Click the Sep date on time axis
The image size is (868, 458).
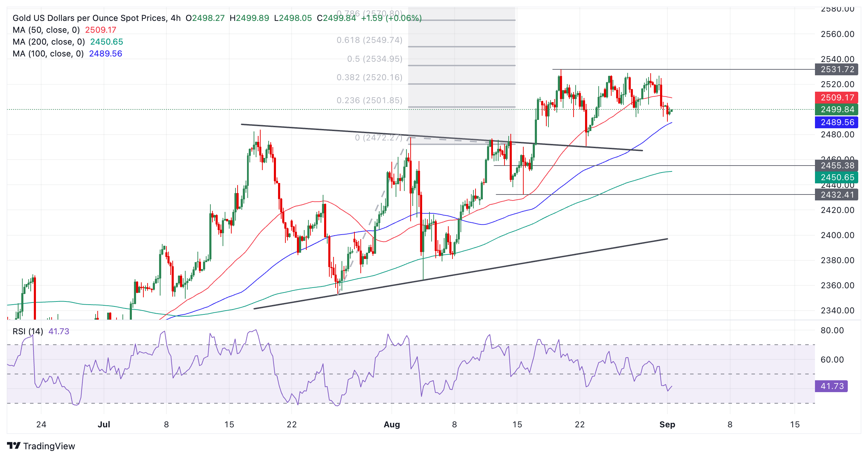click(x=667, y=425)
